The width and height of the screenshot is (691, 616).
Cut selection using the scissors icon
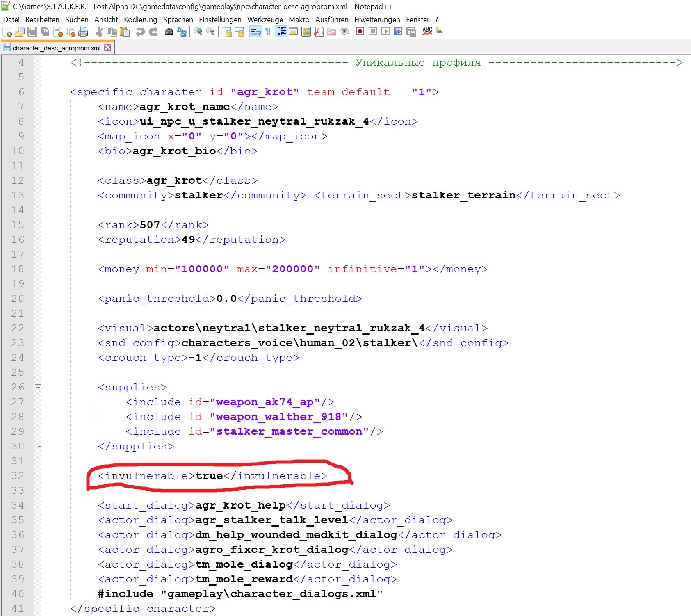[99, 32]
